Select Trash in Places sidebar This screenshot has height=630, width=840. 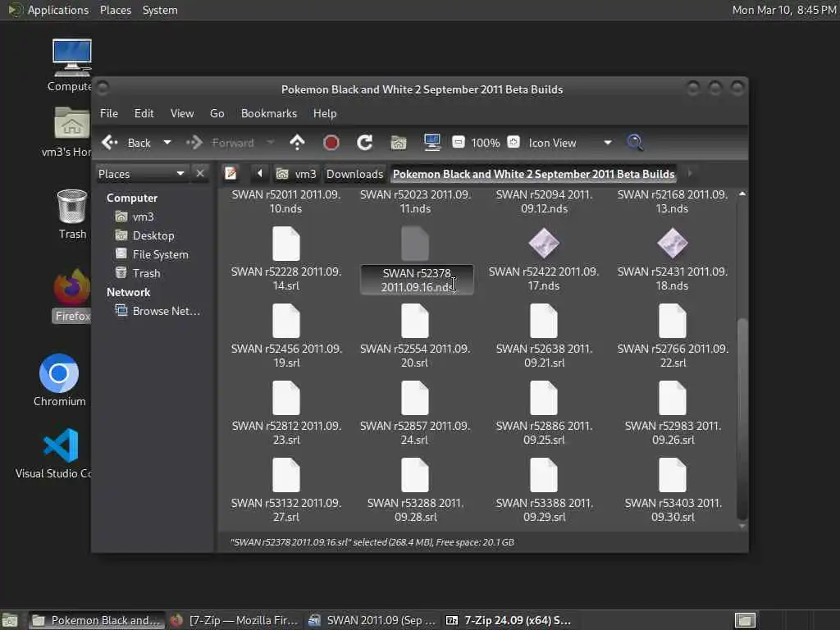[146, 273]
